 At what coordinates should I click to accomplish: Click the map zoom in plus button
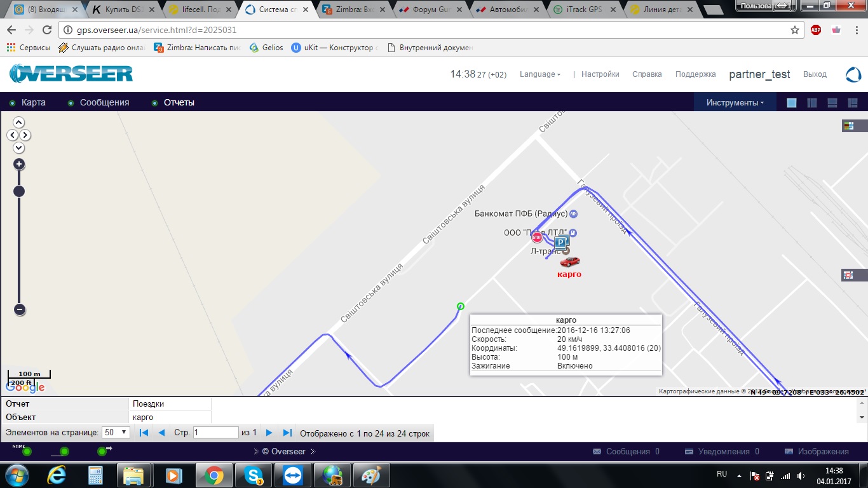(x=19, y=164)
